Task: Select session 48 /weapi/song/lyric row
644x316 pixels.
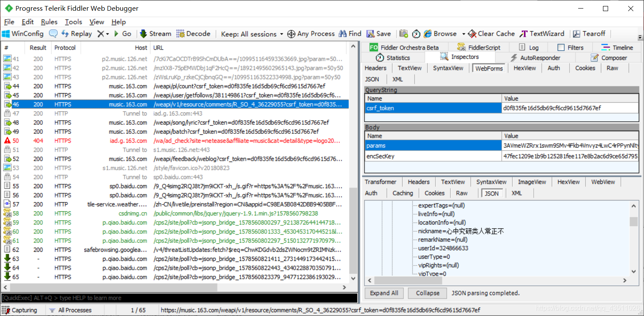Action: click(174, 122)
